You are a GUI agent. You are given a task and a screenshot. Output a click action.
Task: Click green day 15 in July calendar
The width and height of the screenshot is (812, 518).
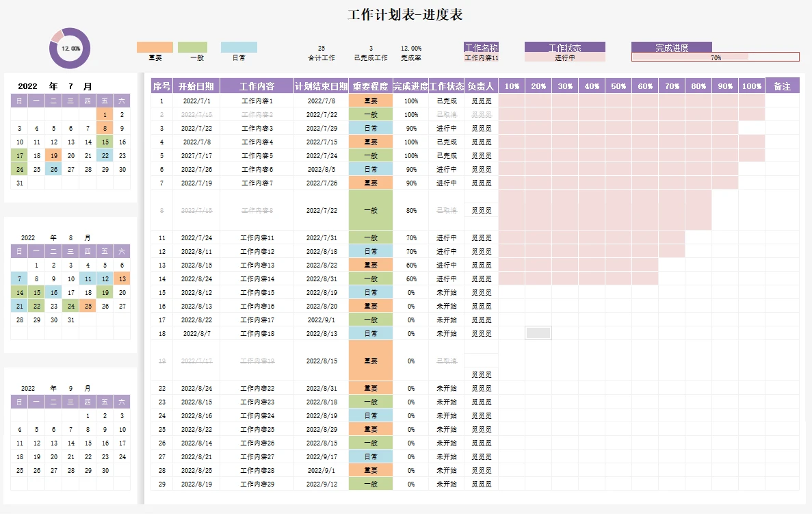(105, 142)
